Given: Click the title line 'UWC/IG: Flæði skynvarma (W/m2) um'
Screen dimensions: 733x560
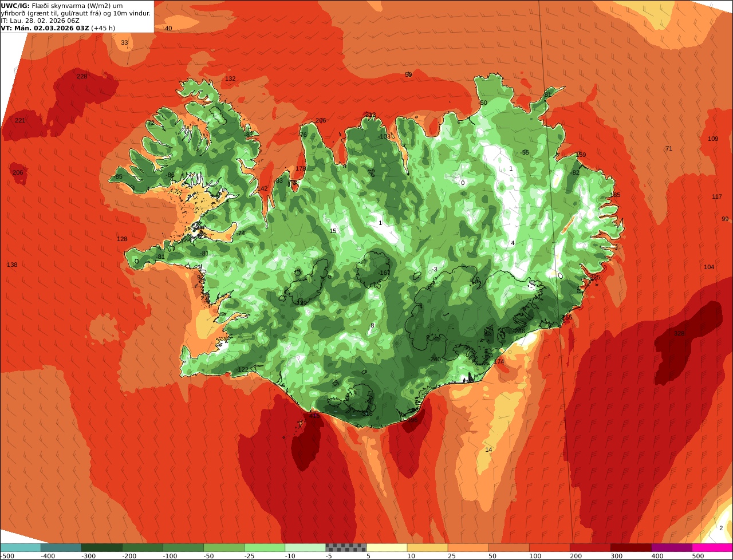Looking at the screenshot, I should point(62,6).
